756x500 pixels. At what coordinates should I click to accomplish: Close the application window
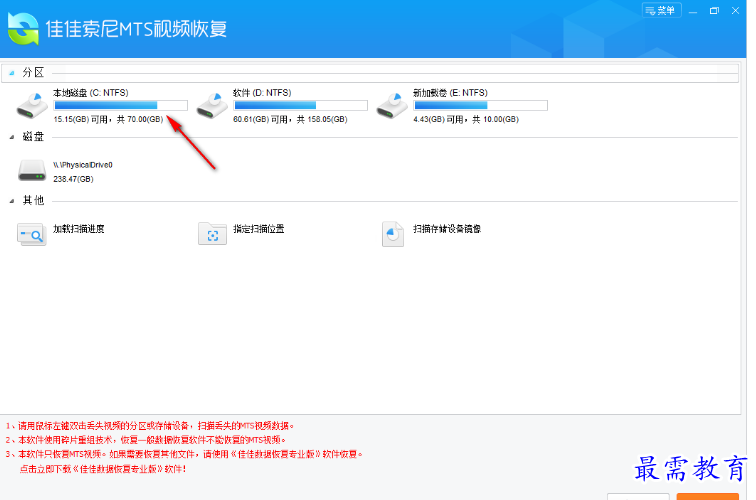(x=735, y=11)
